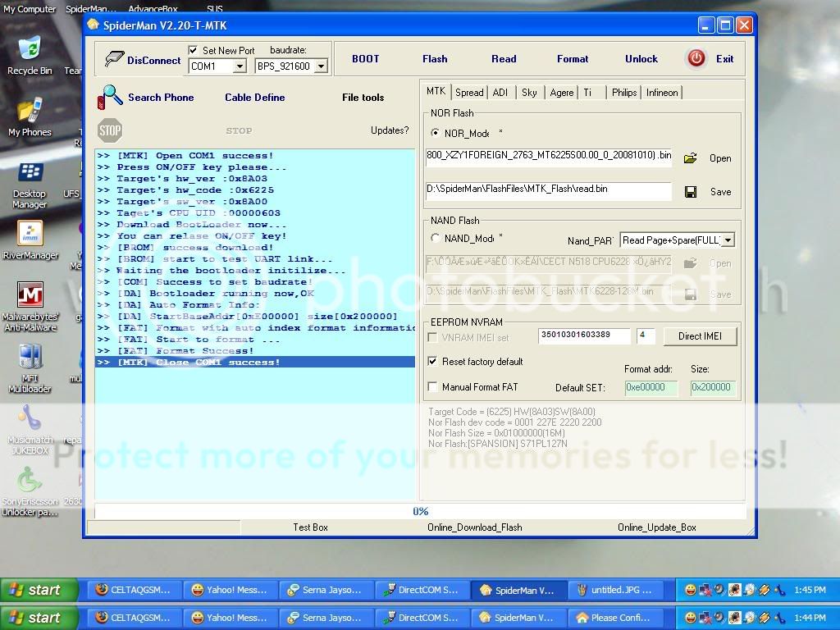Switch to Please Confi... taskbar item

point(614,618)
